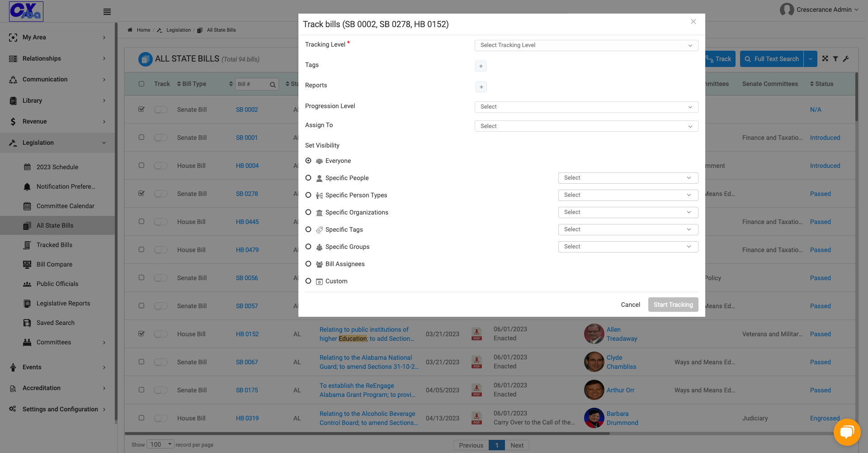Click the Home breadcrumb icon
Image resolution: width=868 pixels, height=453 pixels.
click(130, 30)
